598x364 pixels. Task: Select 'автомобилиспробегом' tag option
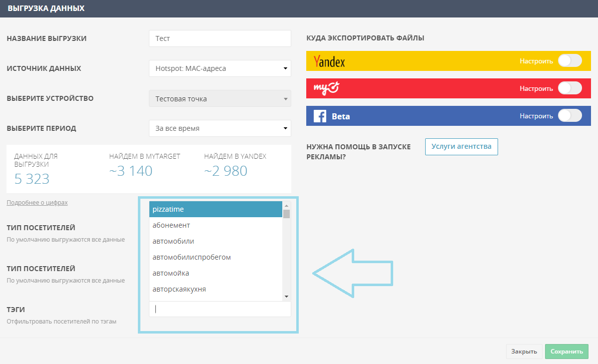(x=215, y=257)
